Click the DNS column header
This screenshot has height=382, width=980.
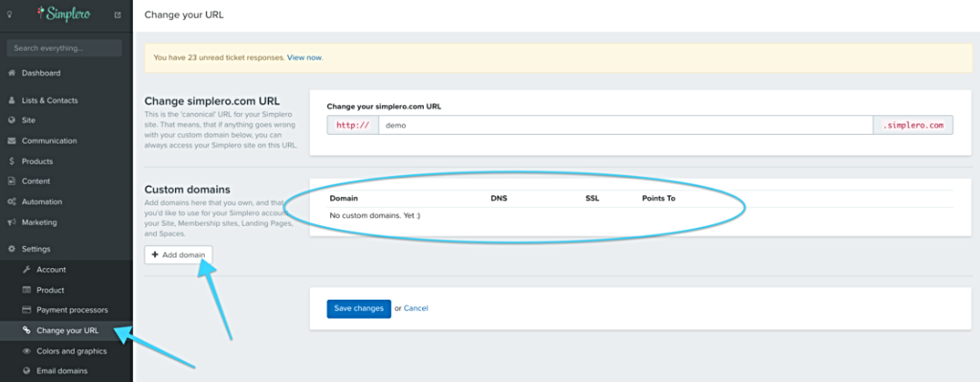point(499,199)
